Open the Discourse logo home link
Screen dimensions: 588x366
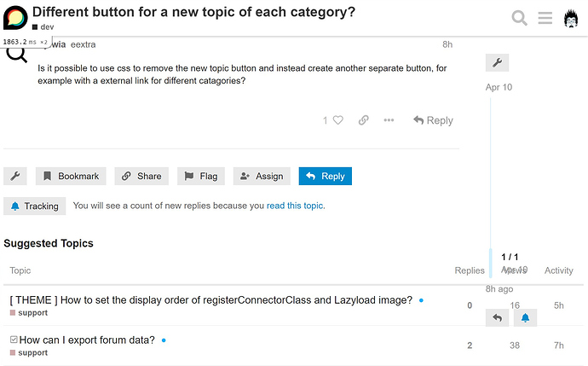pos(15,17)
